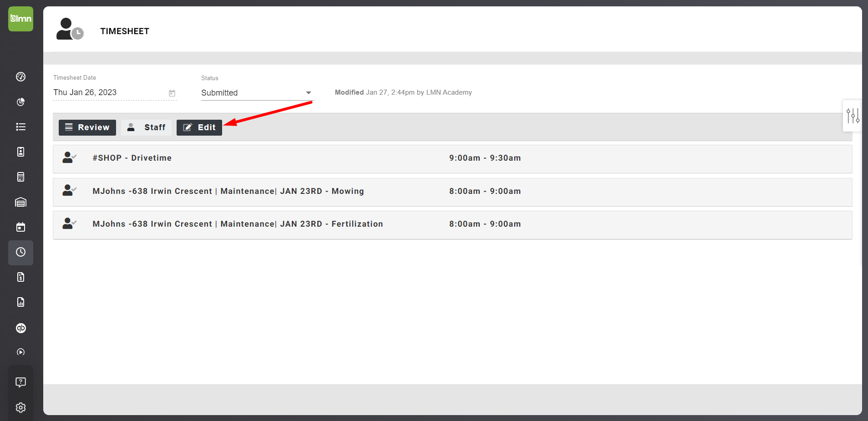The width and height of the screenshot is (868, 421).
Task: Click staff icon on Fertilization row
Action: coord(69,223)
